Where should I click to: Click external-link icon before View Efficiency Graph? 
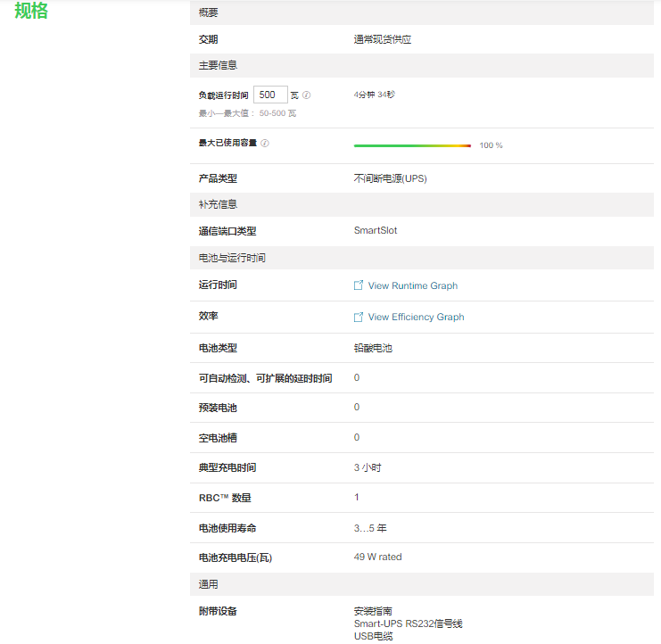pos(359,317)
